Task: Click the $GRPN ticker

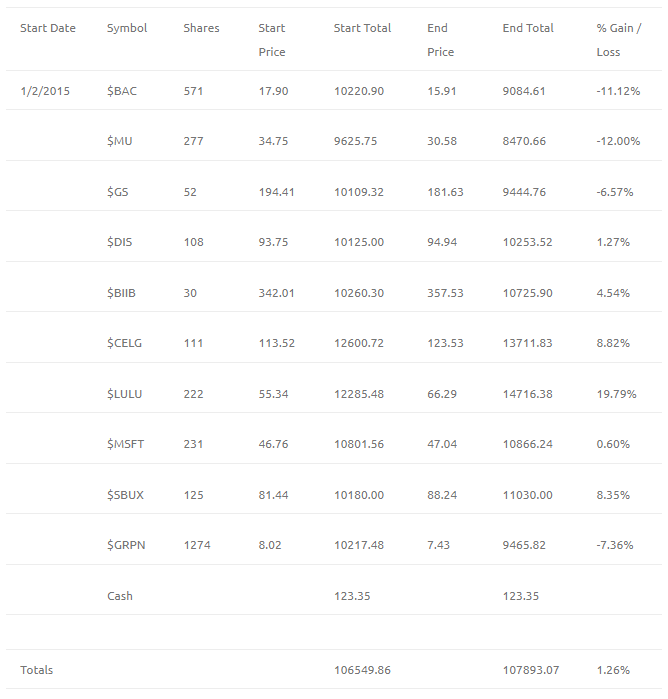Action: pyautogui.click(x=126, y=545)
